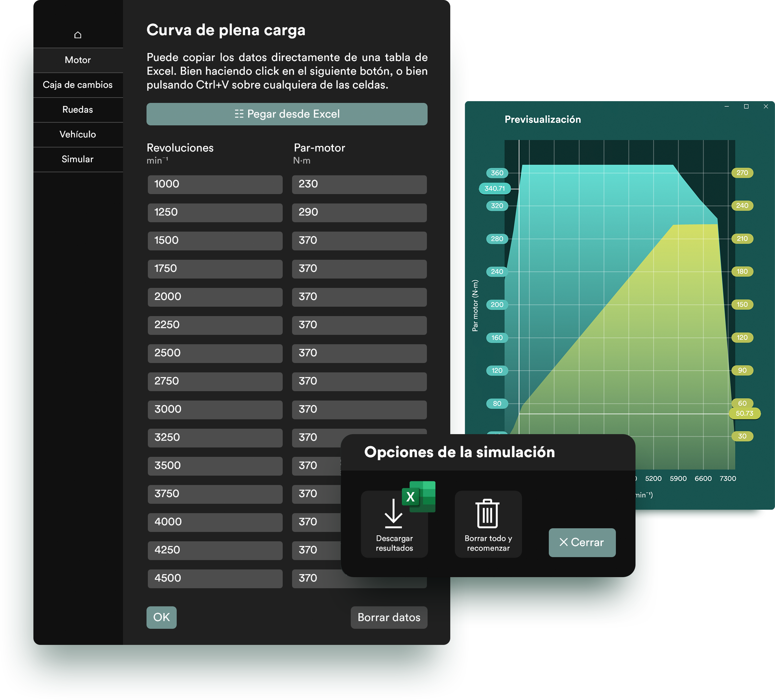Click the Previsualización title text
This screenshot has width=775, height=700.
tap(542, 120)
